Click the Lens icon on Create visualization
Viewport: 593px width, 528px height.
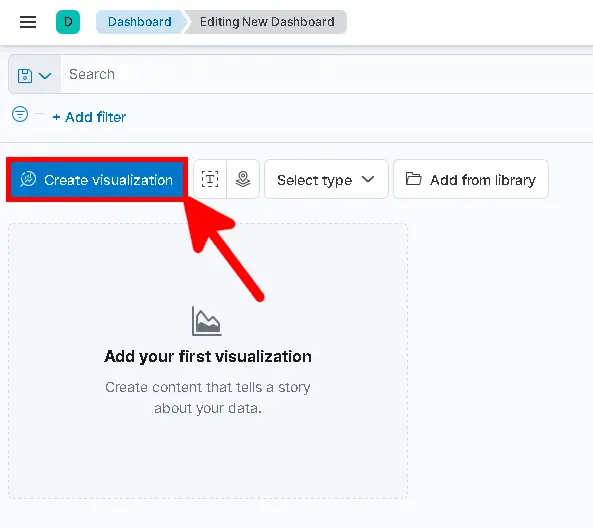pos(28,179)
